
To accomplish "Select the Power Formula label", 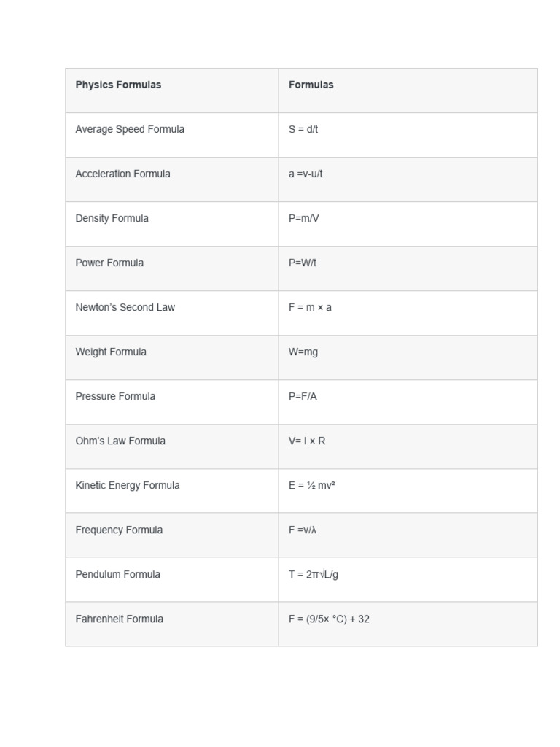I will (x=109, y=263).
